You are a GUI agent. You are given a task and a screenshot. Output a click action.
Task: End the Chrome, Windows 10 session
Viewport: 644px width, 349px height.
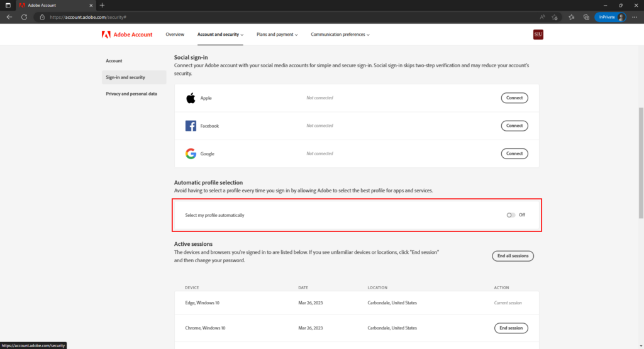[x=511, y=328]
